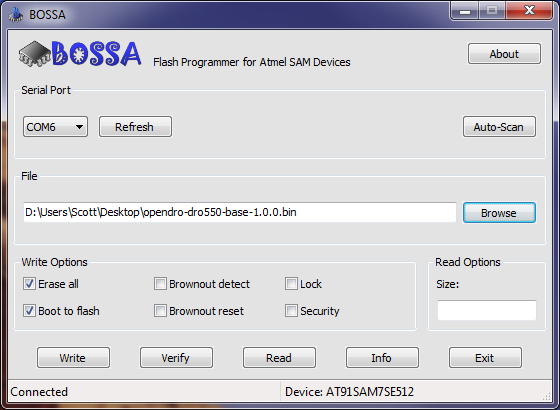Check the Lock option

point(291,284)
